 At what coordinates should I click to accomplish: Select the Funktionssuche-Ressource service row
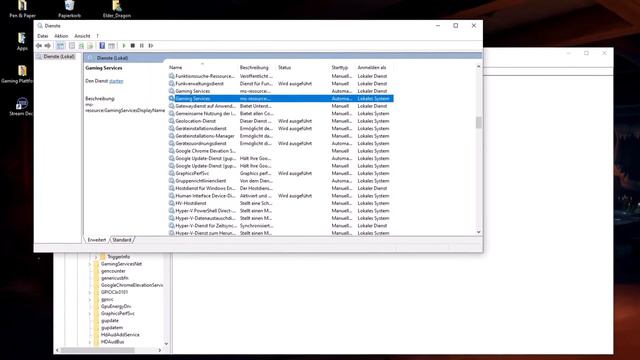(281, 76)
